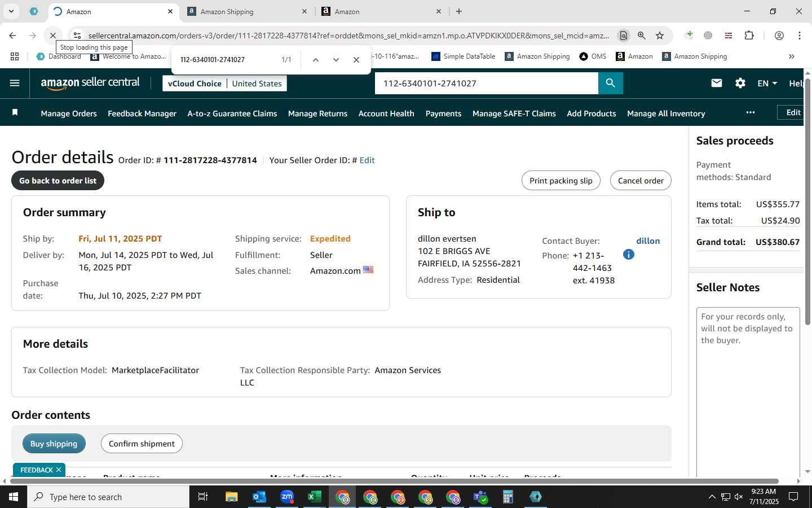Open Manage All Inventory

point(666,113)
